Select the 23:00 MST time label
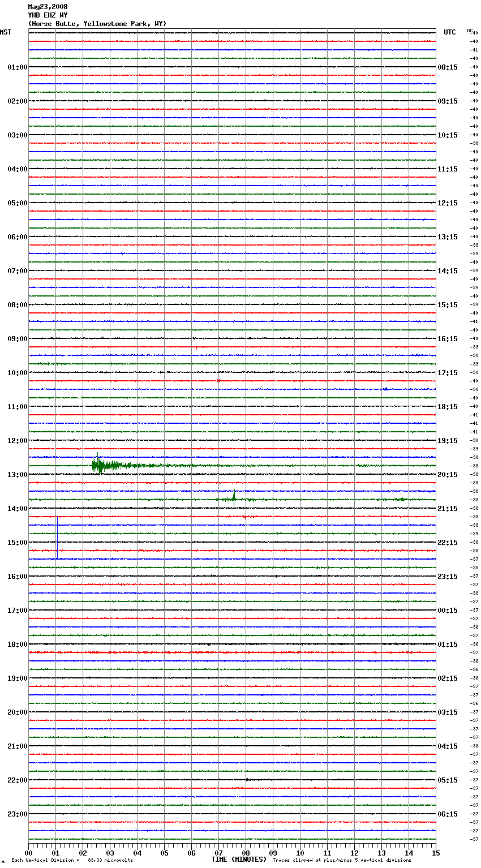 18,814
